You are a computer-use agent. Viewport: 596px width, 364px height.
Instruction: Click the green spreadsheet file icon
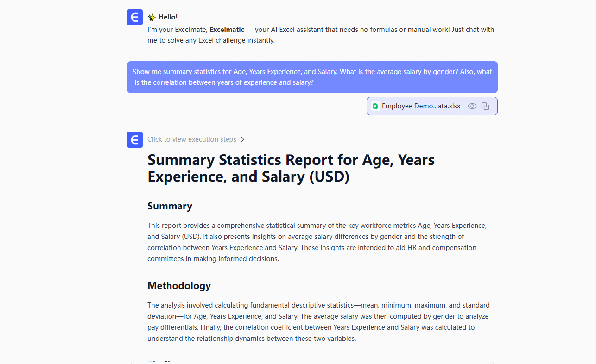[375, 106]
